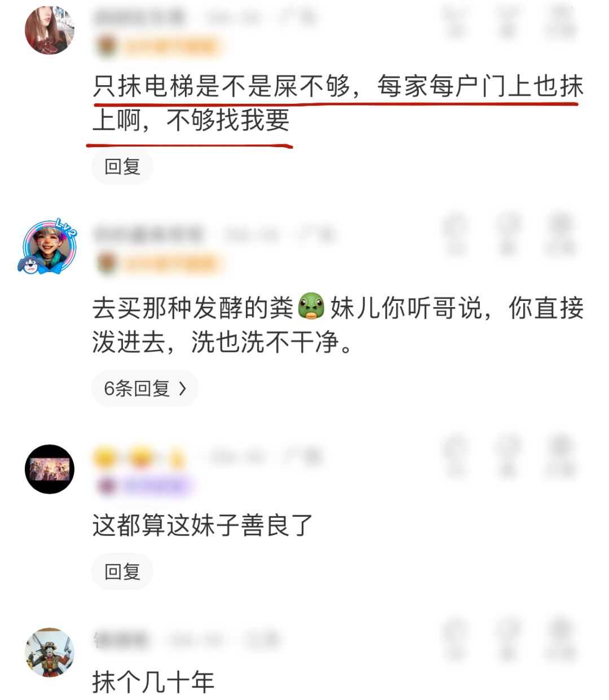The width and height of the screenshot is (609, 700).
Task: Select the comment 这都算这妹子善良了
Action: [x=202, y=525]
